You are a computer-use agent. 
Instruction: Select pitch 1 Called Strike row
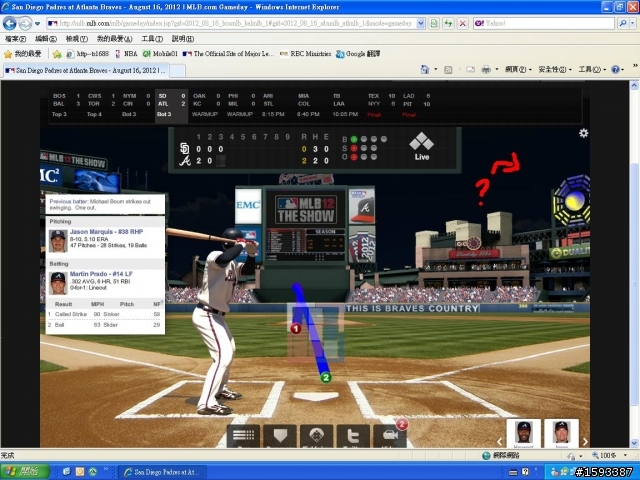105,314
